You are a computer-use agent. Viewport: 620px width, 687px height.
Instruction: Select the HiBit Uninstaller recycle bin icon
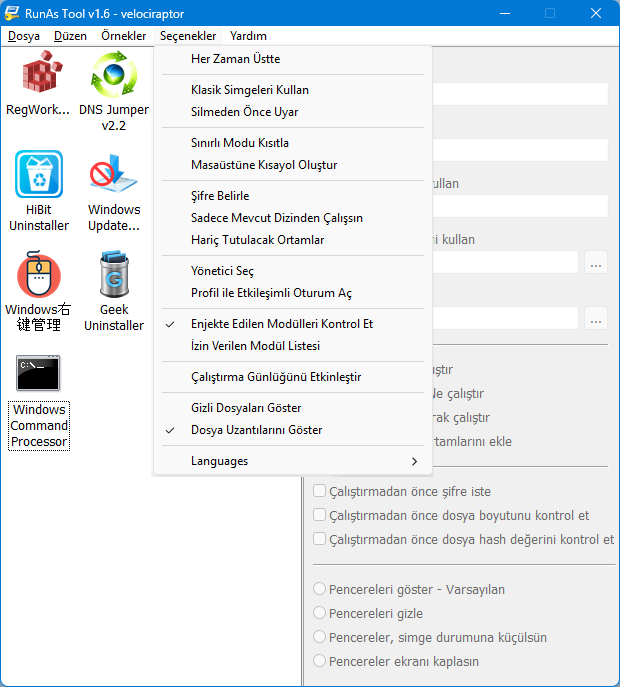point(39,174)
